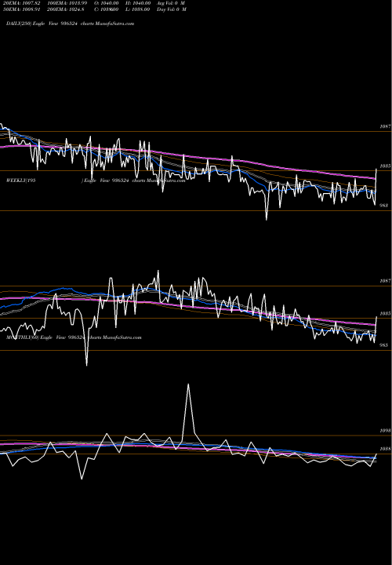392x565 pixels.
Task: Click the 1087 price label on weekly chart
Action: point(385,281)
